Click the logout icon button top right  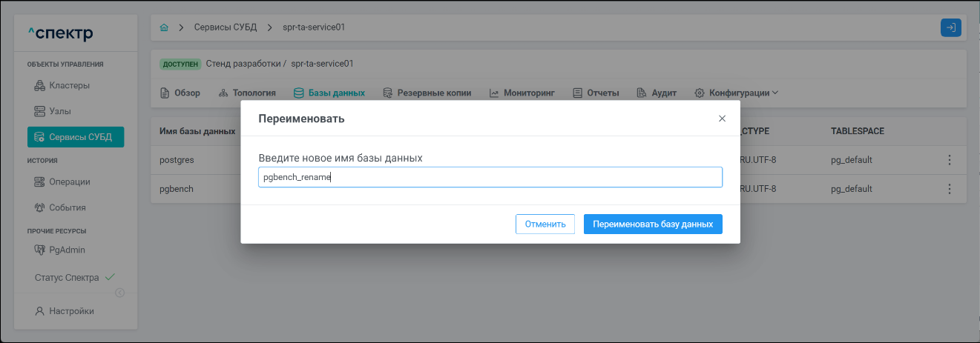pos(950,27)
